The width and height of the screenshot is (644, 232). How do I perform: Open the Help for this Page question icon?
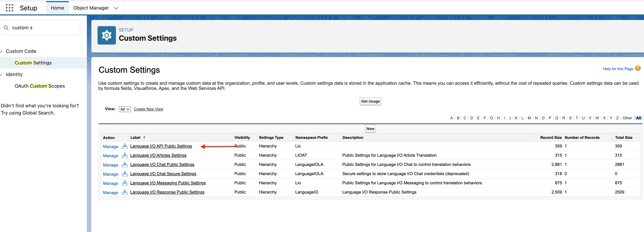pyautogui.click(x=638, y=68)
